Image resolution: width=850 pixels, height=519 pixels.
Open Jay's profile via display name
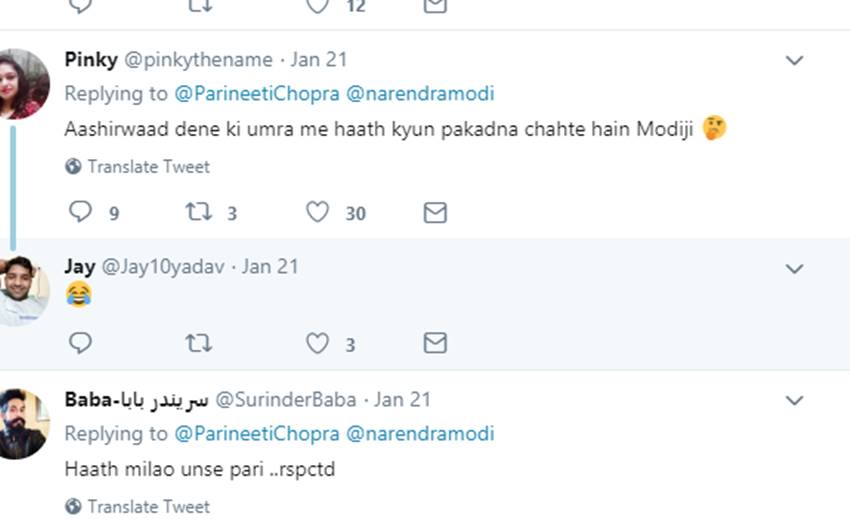[x=80, y=267]
